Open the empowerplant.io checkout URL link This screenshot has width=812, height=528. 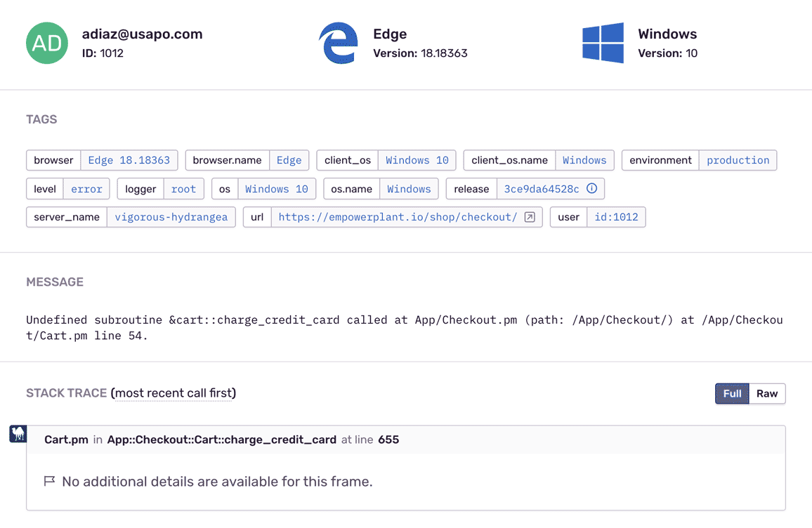[x=398, y=217]
